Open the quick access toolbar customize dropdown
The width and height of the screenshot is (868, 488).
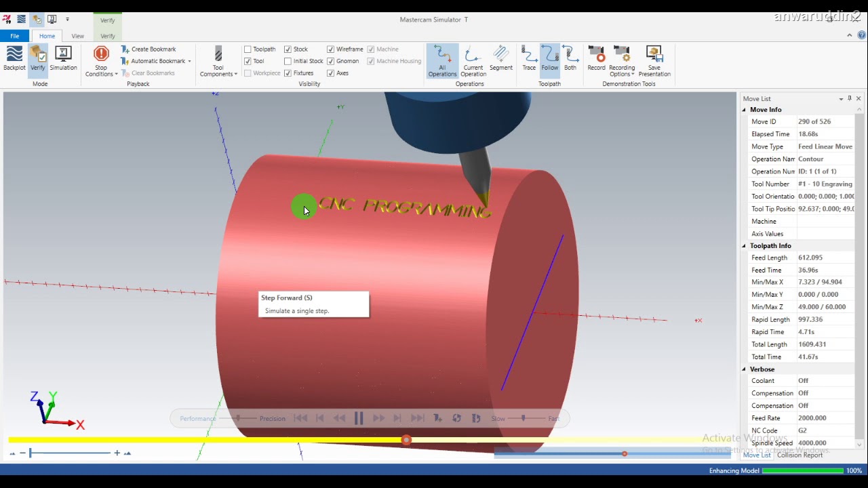click(x=67, y=20)
